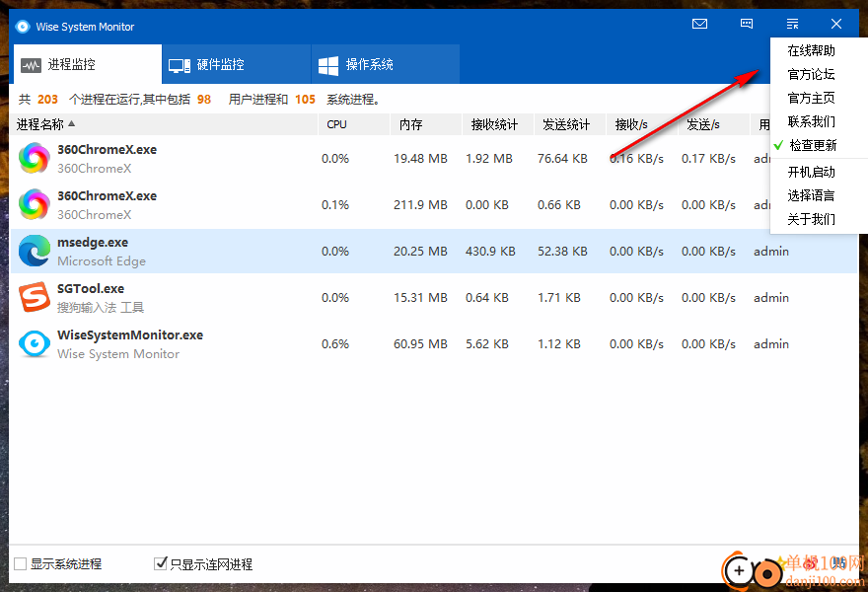Image resolution: width=868 pixels, height=592 pixels.
Task: Select the SGTool.exe process name
Action: (91, 288)
